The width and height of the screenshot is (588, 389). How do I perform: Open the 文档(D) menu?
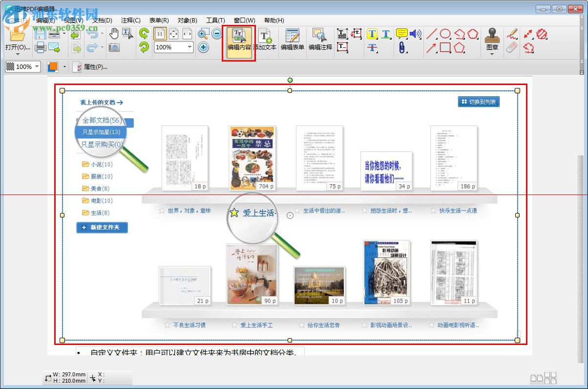pos(102,21)
